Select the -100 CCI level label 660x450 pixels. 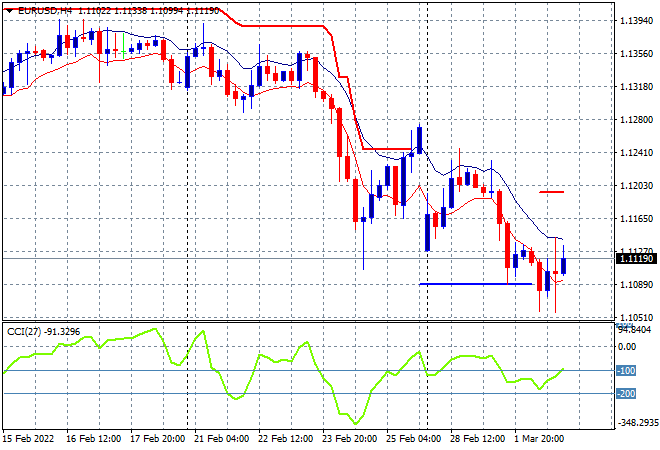626,371
